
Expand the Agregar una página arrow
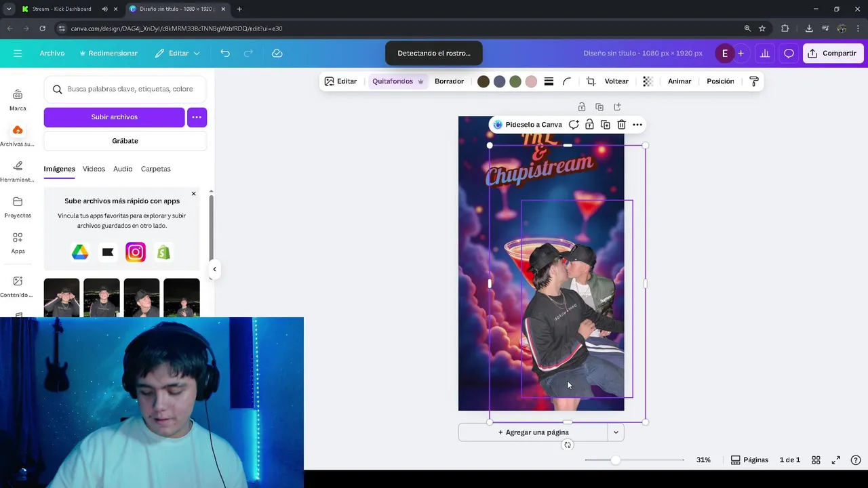616,432
